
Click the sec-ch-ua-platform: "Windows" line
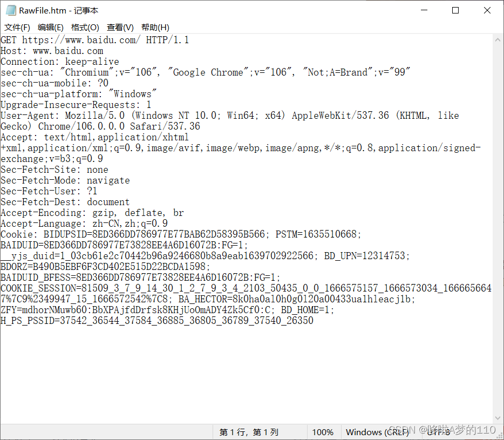pos(78,94)
